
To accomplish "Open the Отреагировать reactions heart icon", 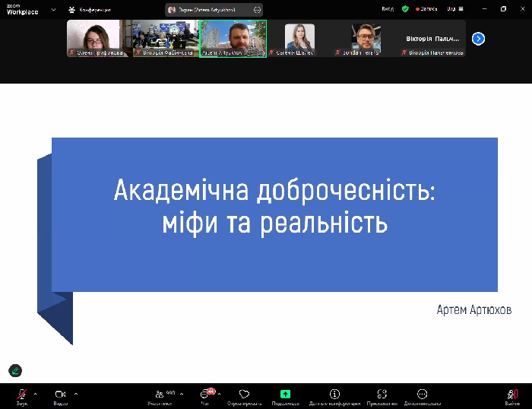I will [244, 395].
